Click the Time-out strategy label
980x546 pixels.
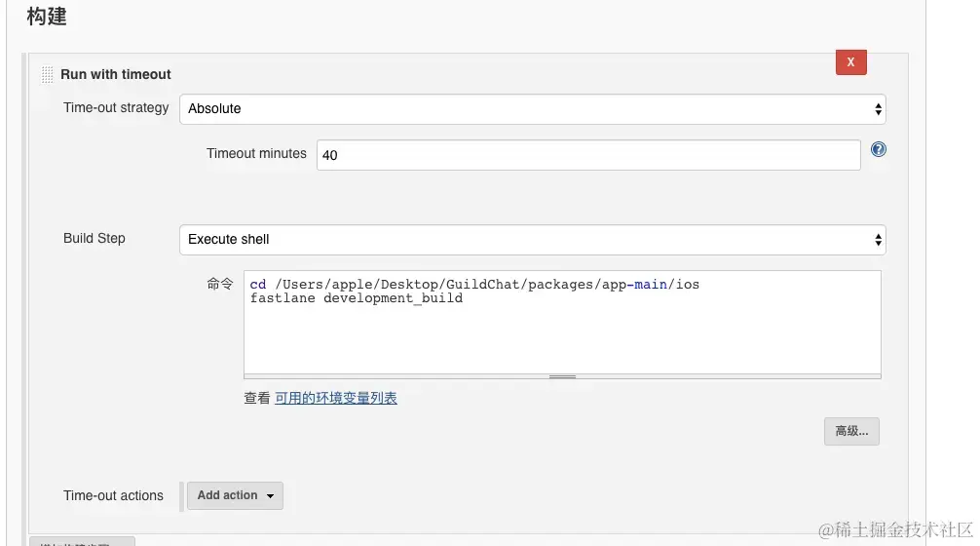click(x=116, y=107)
